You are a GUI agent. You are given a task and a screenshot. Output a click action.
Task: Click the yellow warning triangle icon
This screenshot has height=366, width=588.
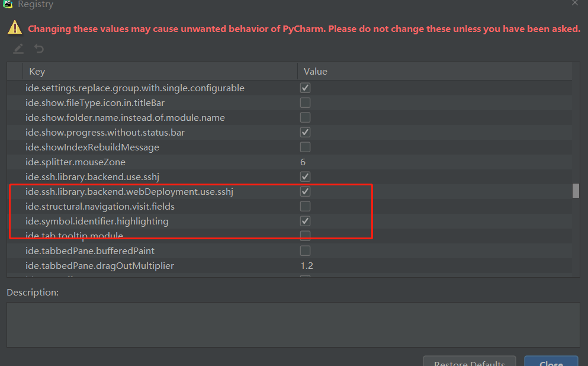coord(15,27)
